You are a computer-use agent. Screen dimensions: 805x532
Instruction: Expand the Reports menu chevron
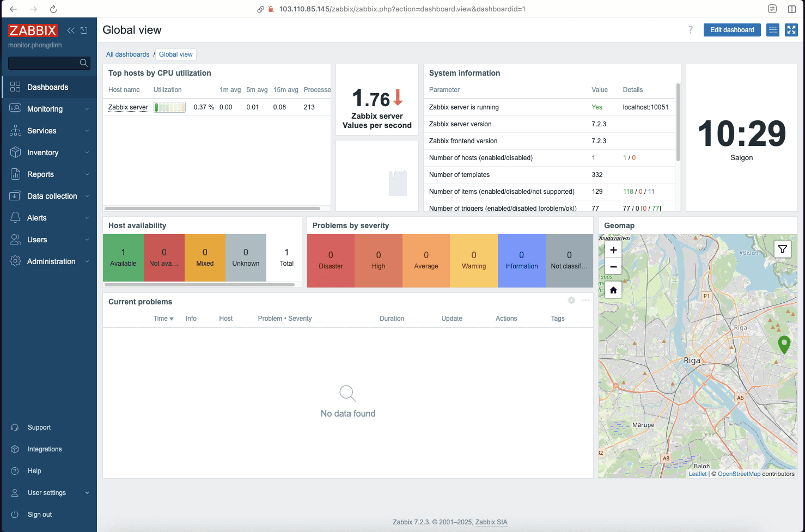[x=87, y=174]
